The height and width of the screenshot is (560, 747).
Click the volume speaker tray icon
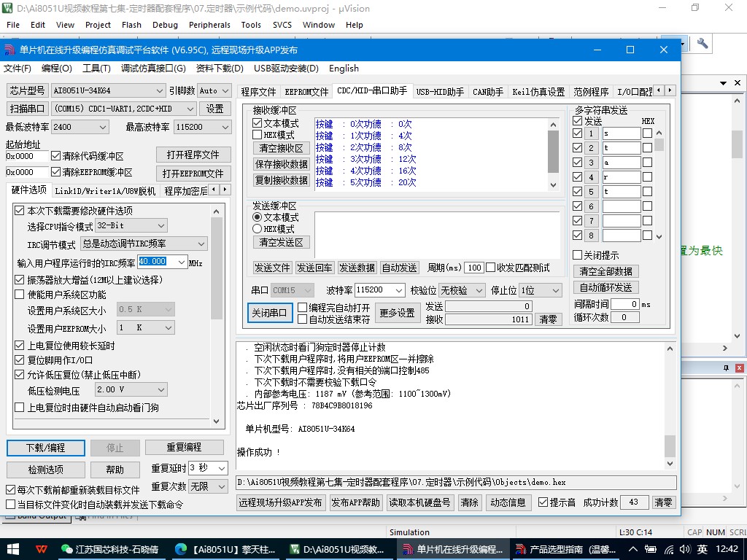click(684, 549)
